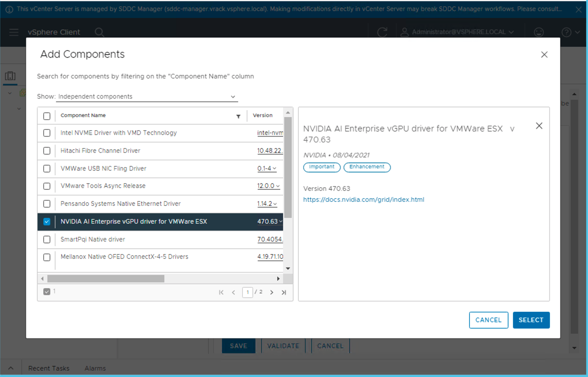Toggle the selected-count checkbox in footer
Image resolution: width=588 pixels, height=377 pixels.
pos(47,292)
